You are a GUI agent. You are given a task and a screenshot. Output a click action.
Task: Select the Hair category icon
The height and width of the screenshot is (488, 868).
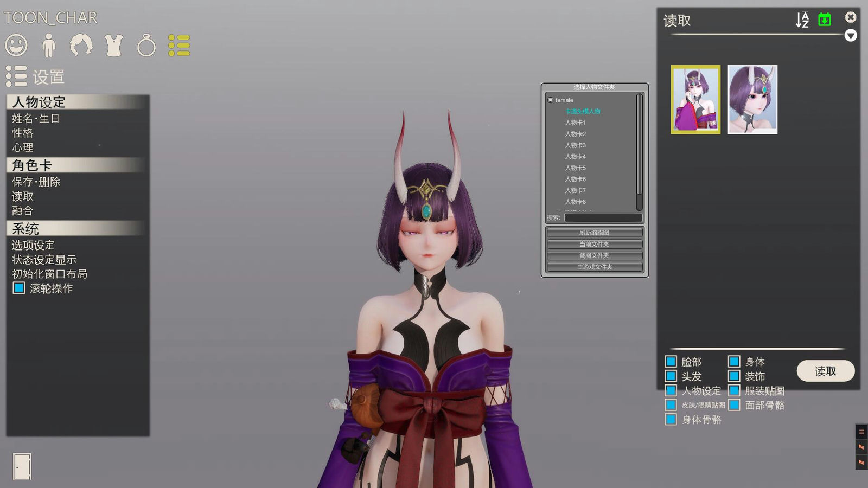(81, 46)
